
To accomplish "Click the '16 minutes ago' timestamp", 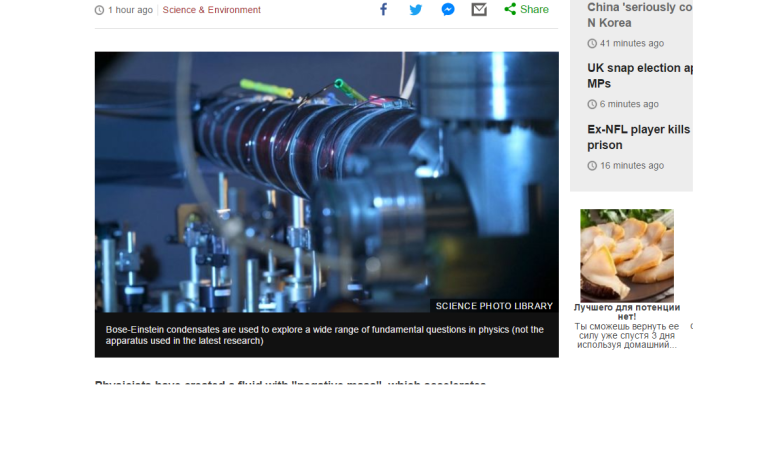I will [632, 166].
